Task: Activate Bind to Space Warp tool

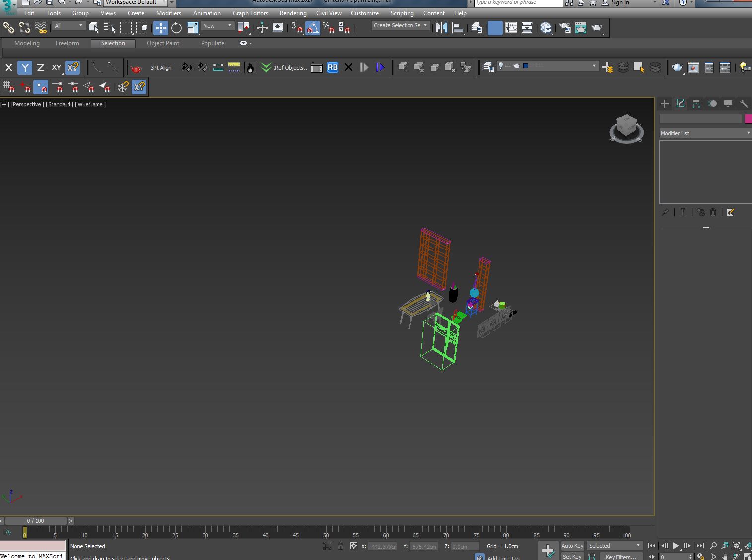Action: click(41, 27)
